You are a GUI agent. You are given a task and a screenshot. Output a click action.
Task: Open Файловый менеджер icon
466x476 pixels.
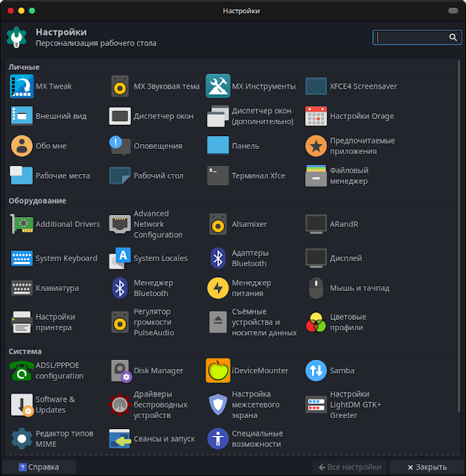(x=316, y=176)
